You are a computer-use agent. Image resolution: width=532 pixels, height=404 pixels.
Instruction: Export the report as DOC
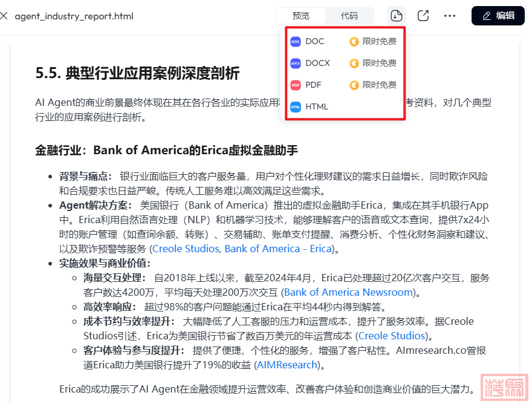[x=344, y=41]
